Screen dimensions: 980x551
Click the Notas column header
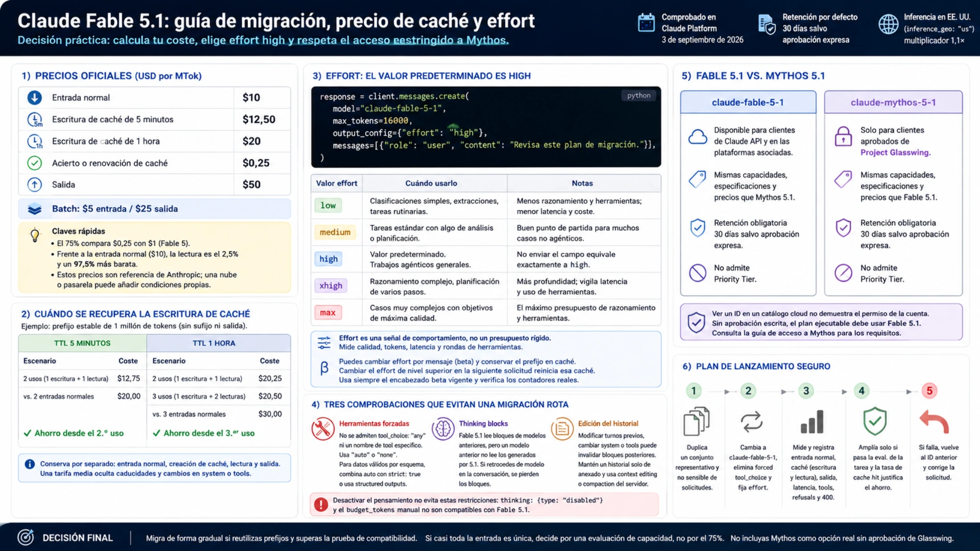pos(582,183)
